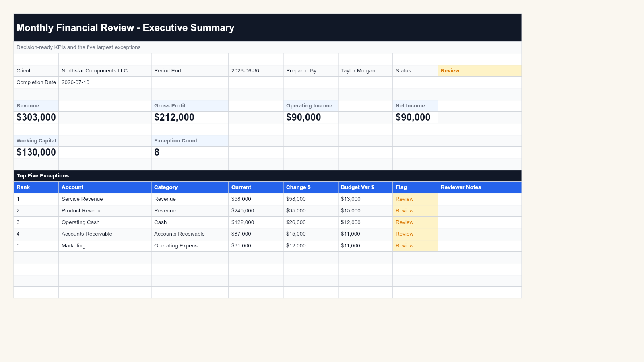Image resolution: width=644 pixels, height=362 pixels.
Task: Click the $90,000 value under Operating Income
Action: [311, 117]
